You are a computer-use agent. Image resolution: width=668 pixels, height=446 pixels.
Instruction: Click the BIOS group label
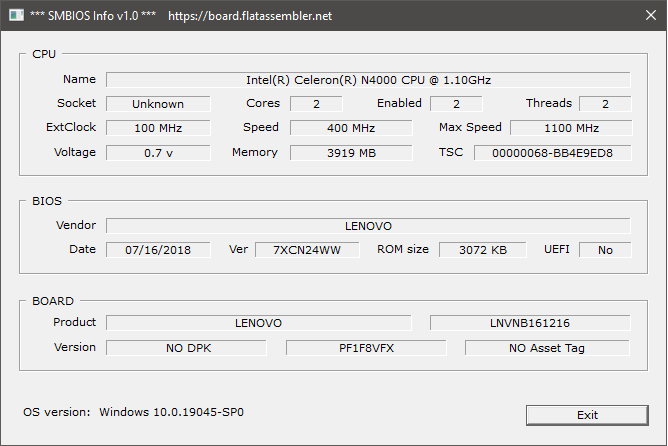point(47,201)
